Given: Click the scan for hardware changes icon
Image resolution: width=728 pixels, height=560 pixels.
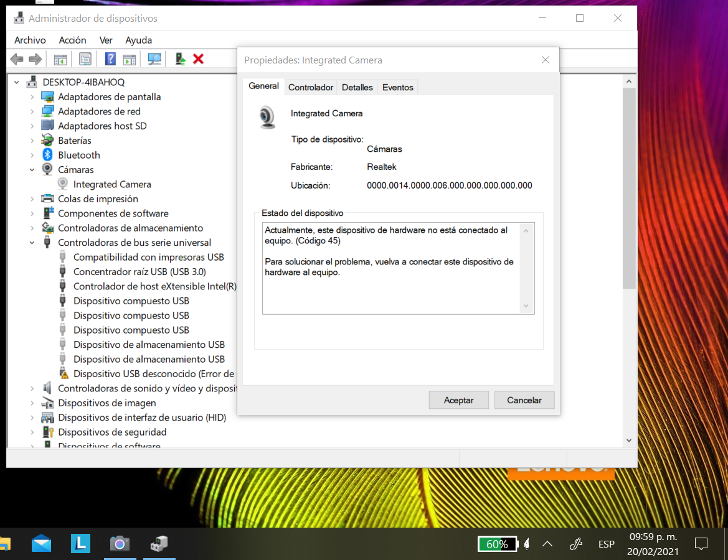Looking at the screenshot, I should (x=154, y=59).
